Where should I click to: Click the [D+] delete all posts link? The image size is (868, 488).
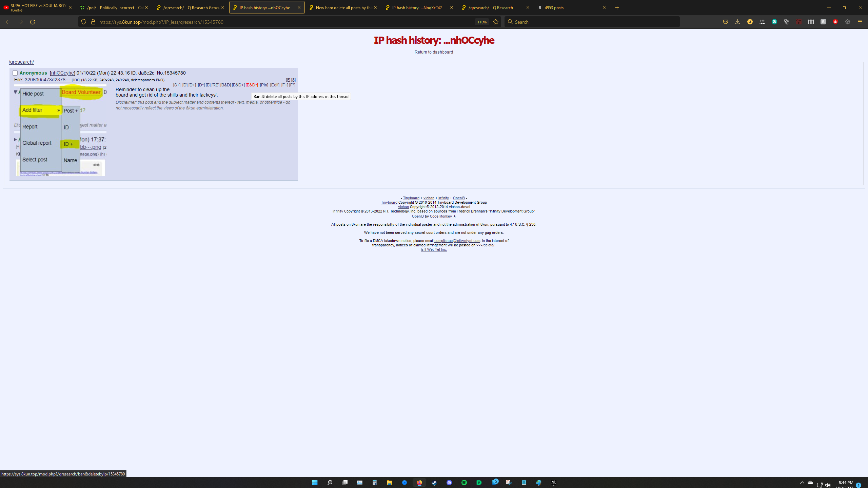[192, 85]
